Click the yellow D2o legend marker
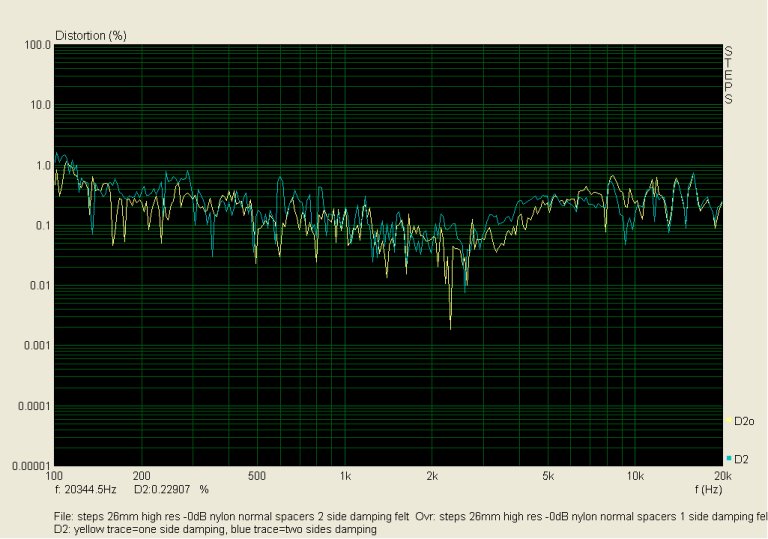Viewport: 768px width, 539px height. pyautogui.click(x=729, y=420)
